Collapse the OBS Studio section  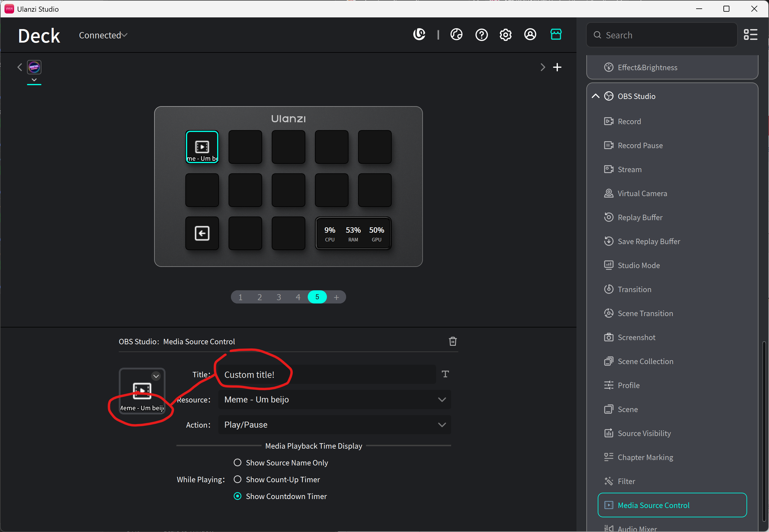point(595,96)
